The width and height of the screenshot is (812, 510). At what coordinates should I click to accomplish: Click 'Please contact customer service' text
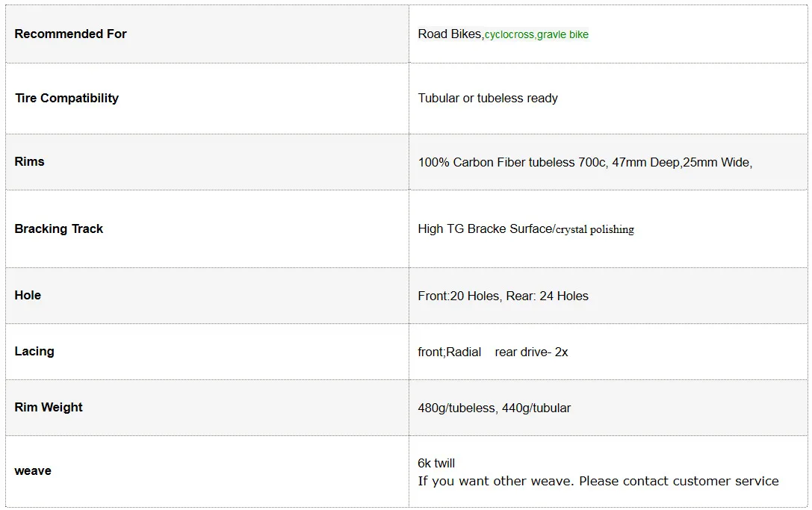679,481
